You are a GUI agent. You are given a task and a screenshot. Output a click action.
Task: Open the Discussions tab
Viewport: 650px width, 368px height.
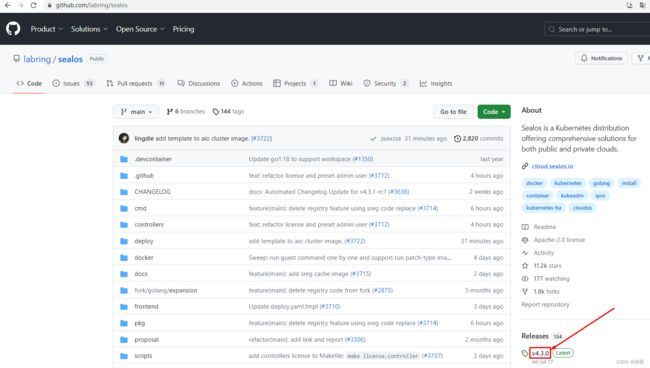pos(199,83)
